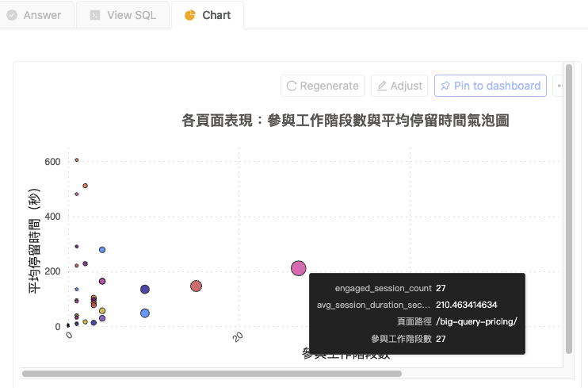Click the Regenerate circular arrow icon
This screenshot has height=388, width=588.
(292, 86)
